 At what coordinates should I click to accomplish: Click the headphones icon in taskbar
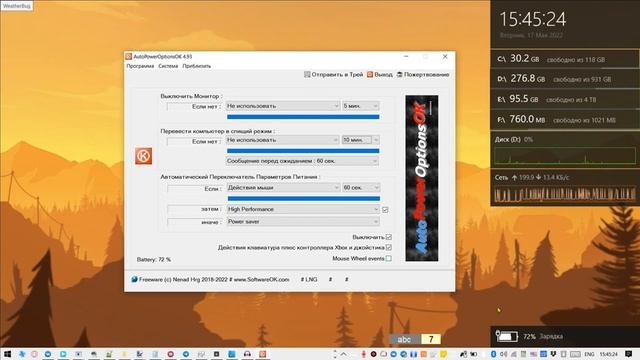[247, 354]
